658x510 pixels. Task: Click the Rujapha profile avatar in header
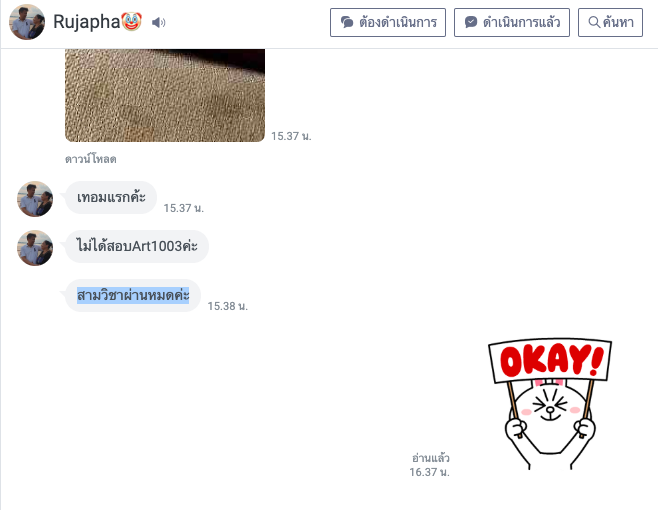pyautogui.click(x=27, y=22)
